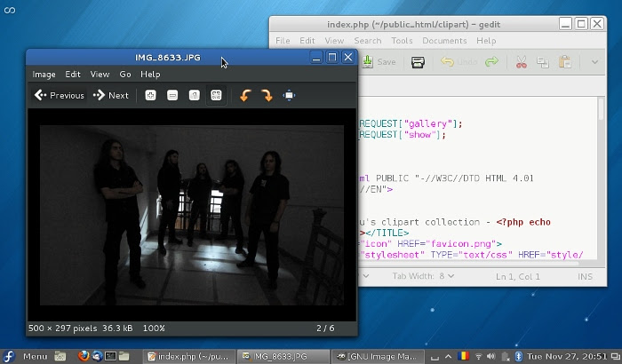This screenshot has height=364, width=622.
Task: Rotate image clockwise
Action: (267, 95)
